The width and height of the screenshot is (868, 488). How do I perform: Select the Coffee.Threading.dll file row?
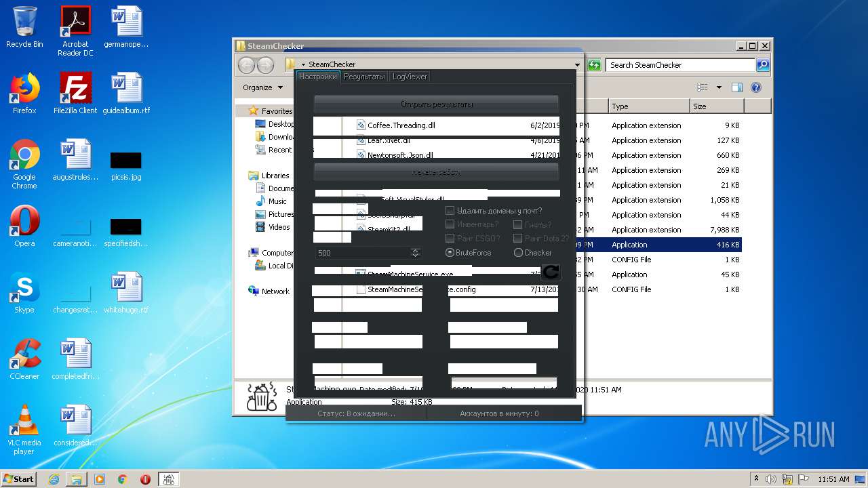click(549, 125)
